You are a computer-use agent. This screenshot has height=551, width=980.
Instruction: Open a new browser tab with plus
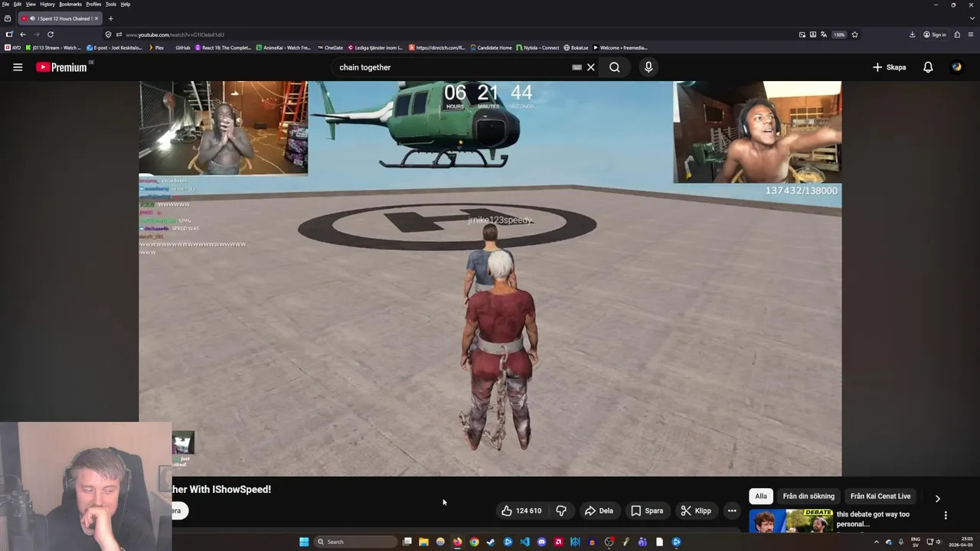tap(110, 18)
